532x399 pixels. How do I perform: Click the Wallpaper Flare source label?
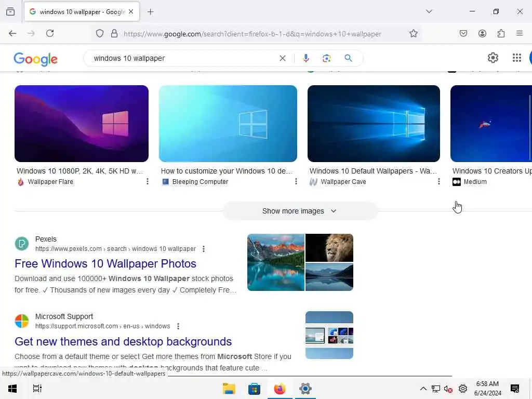click(x=50, y=182)
